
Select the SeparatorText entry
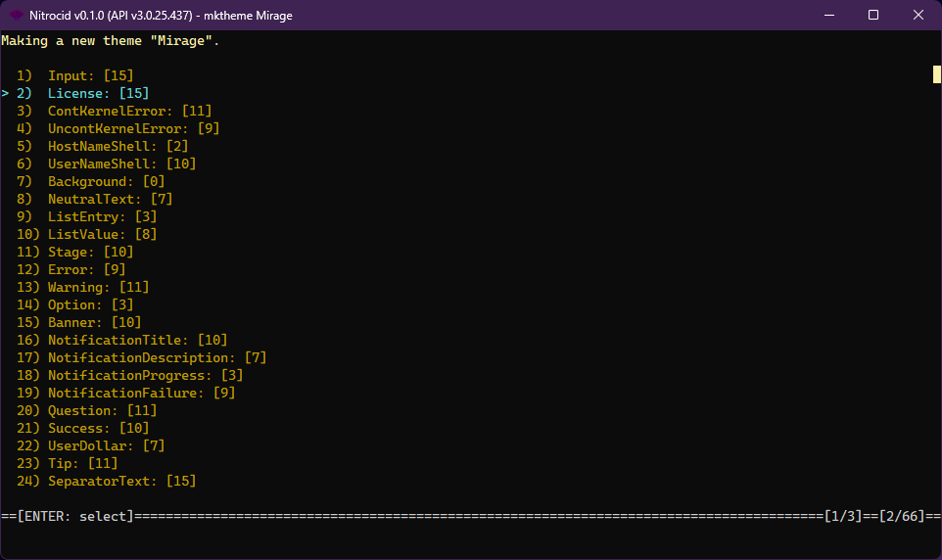point(121,481)
